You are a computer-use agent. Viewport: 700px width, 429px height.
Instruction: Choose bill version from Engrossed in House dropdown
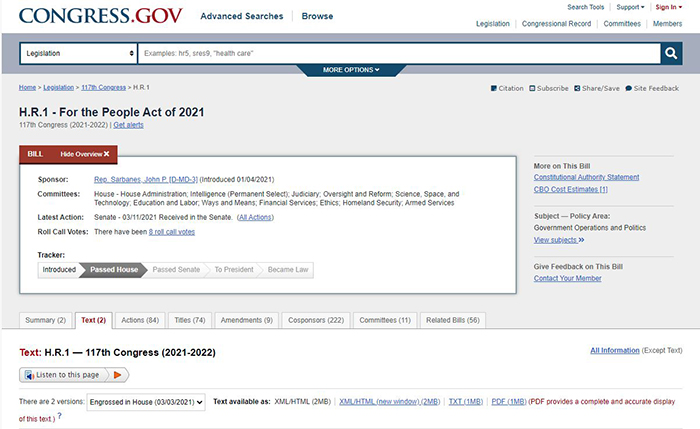tap(146, 402)
